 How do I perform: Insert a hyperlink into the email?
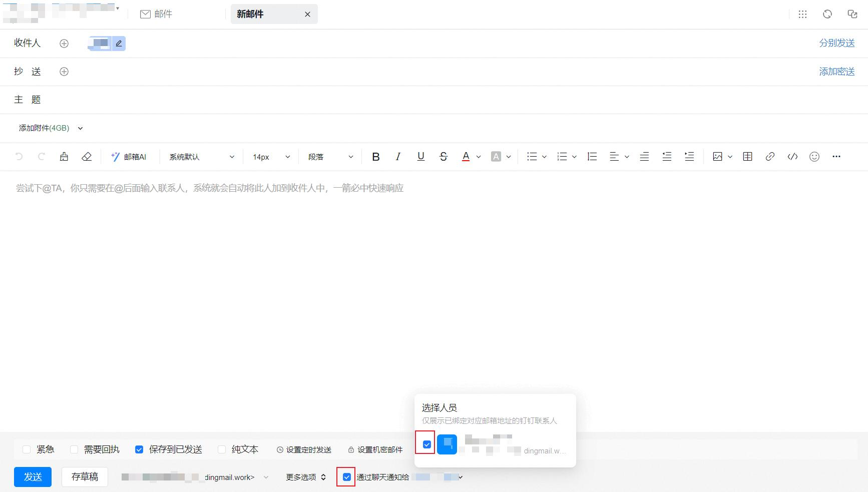(770, 157)
